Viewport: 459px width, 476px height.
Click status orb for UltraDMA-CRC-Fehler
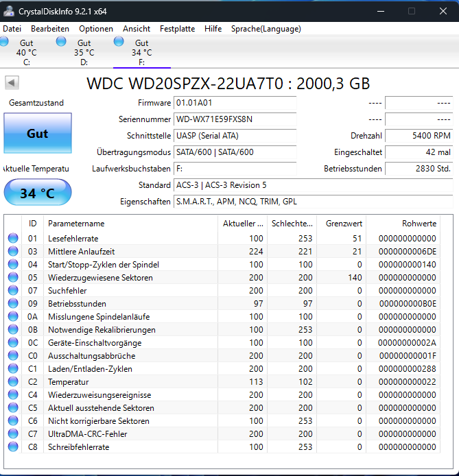(x=13, y=433)
